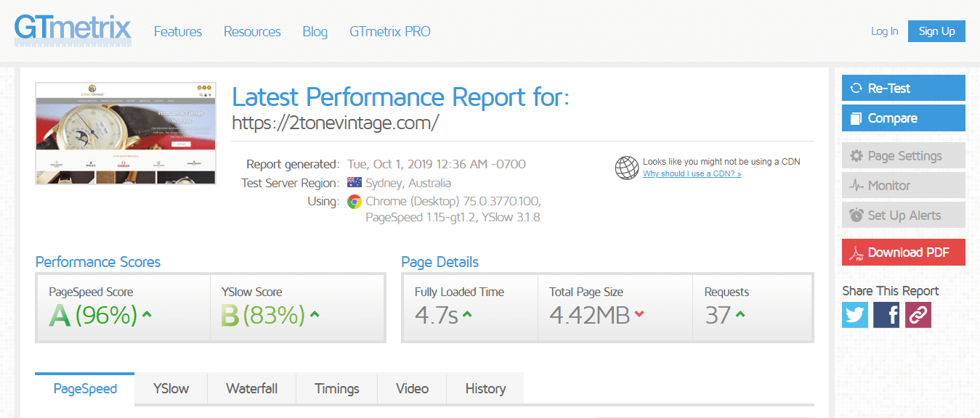Open the Waterfall tab
This screenshot has height=418, width=980.
click(x=251, y=389)
